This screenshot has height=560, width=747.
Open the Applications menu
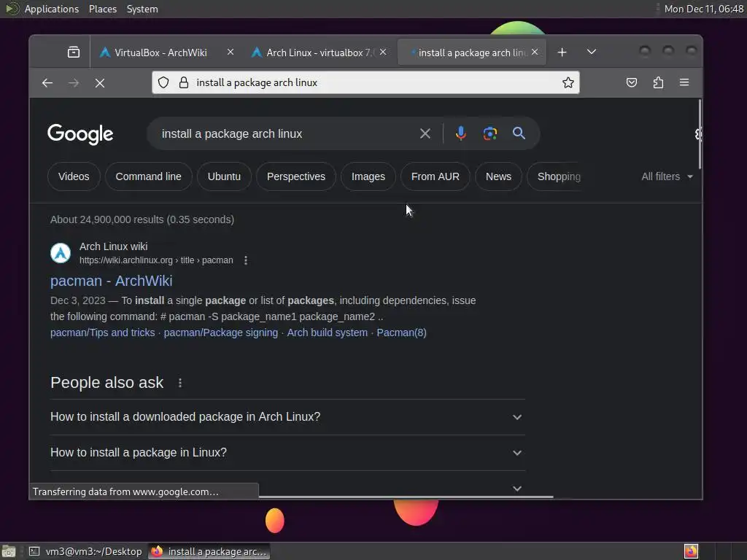click(52, 9)
